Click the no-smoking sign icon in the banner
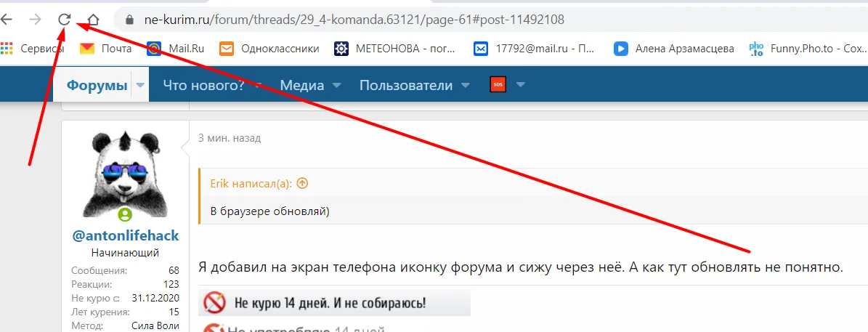The height and width of the screenshot is (332, 868). point(214,303)
